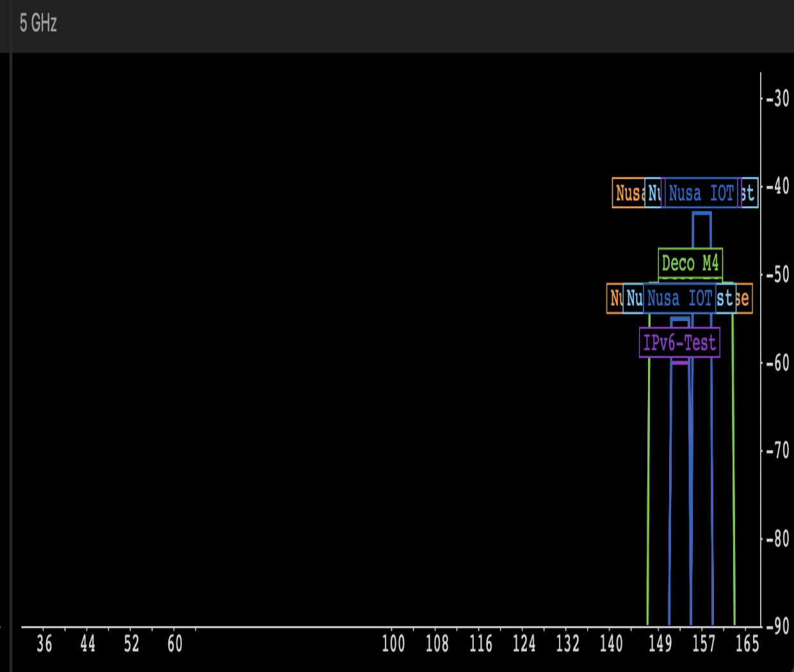
Task: Click channel 44 on the horizontal axis
Action: pos(88,644)
